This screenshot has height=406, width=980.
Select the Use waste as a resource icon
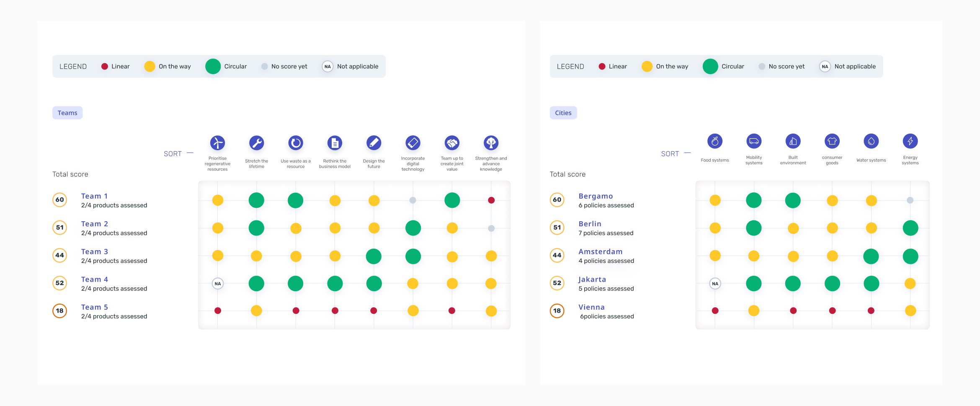(296, 143)
